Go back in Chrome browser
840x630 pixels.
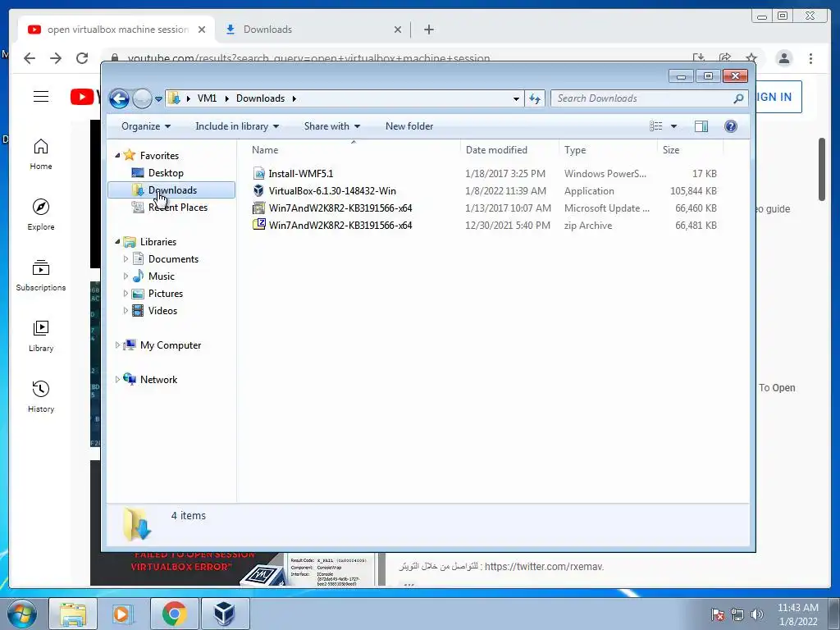(x=30, y=58)
